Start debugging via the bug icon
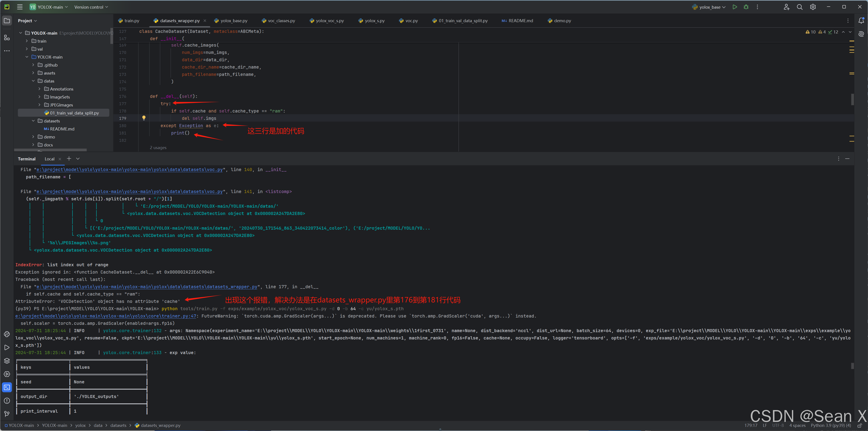 click(746, 7)
